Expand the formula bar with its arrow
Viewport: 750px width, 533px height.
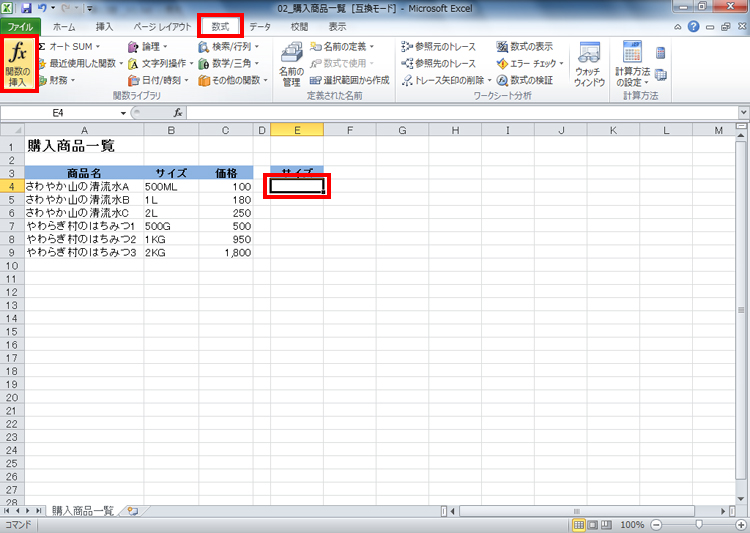(744, 113)
